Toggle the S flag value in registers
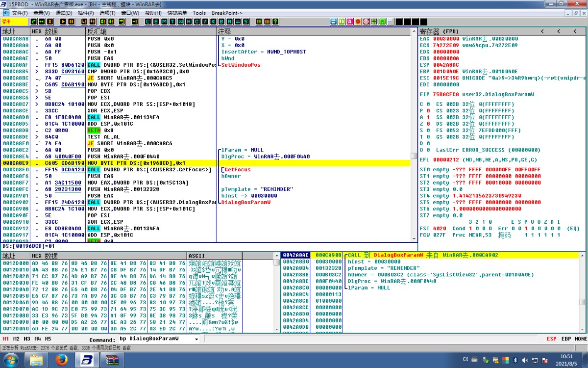Screen dimensions: 588x368 429,131
